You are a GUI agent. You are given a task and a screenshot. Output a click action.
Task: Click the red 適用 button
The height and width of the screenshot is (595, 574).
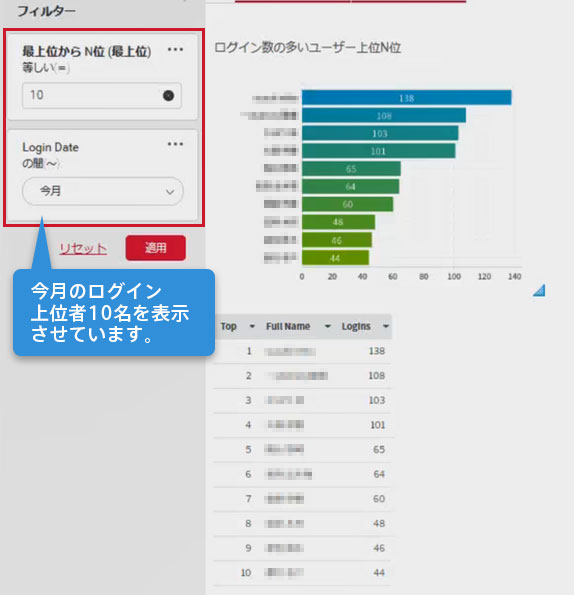click(156, 248)
